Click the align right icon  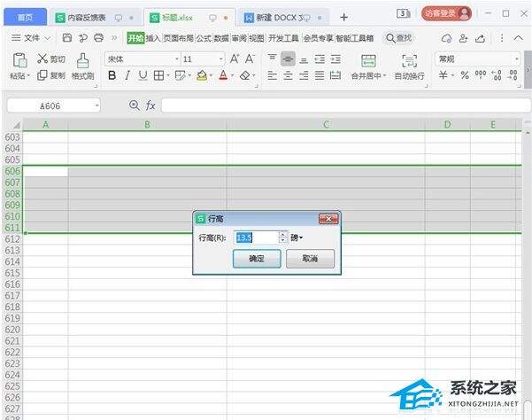(304, 75)
